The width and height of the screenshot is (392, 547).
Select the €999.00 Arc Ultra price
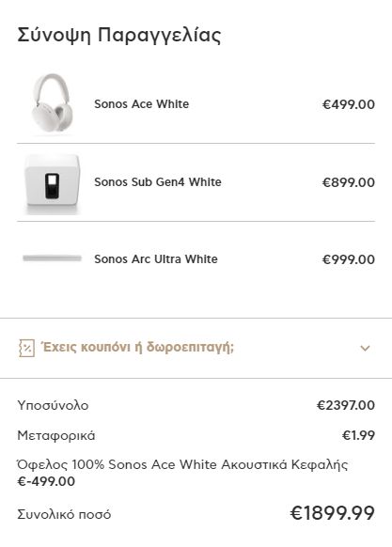click(x=349, y=259)
